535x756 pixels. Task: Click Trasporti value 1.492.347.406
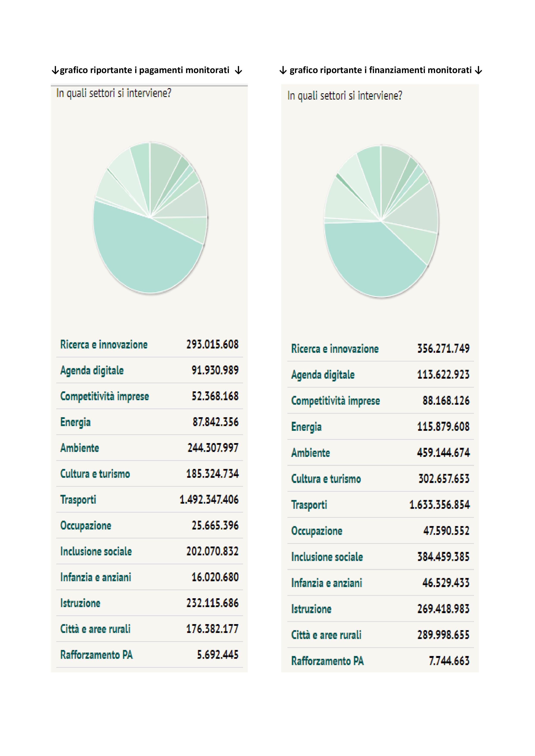coord(209,500)
